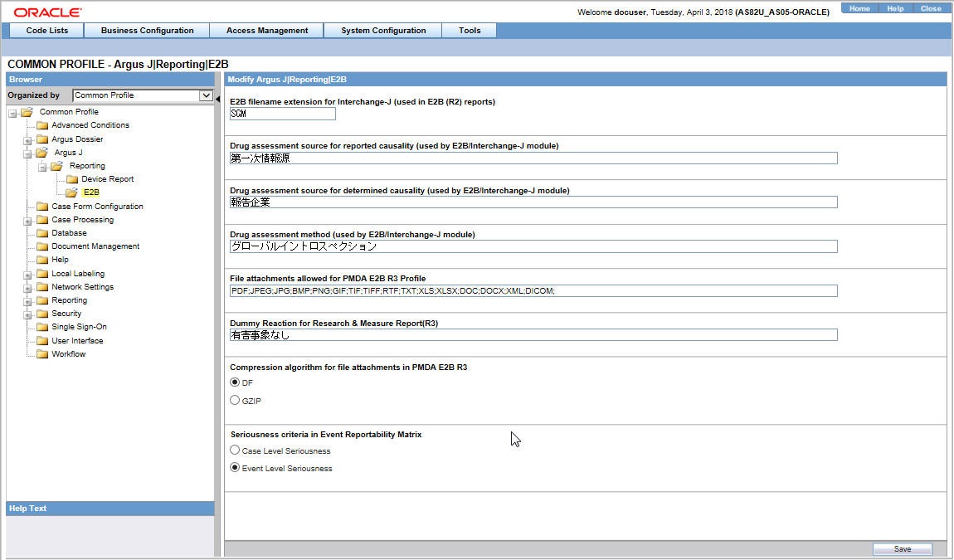Screen dimensions: 954x560
Task: Click the Security folder icon
Action: pyautogui.click(x=42, y=314)
